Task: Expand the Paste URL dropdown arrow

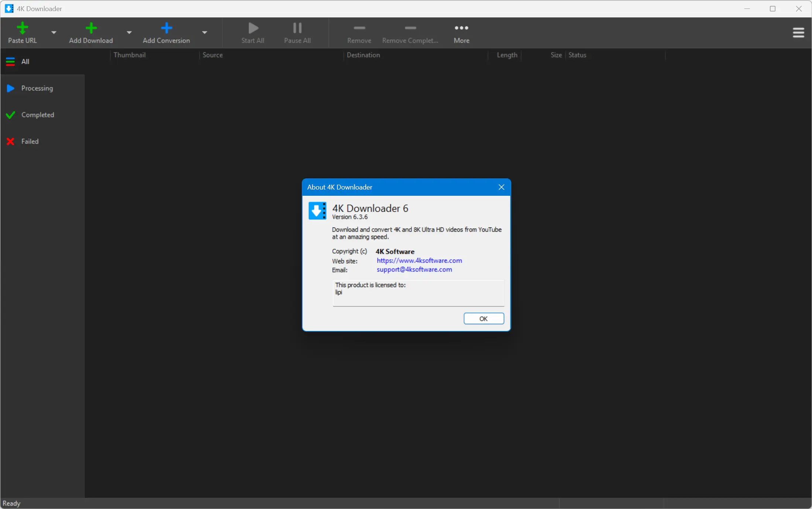Action: (x=54, y=33)
